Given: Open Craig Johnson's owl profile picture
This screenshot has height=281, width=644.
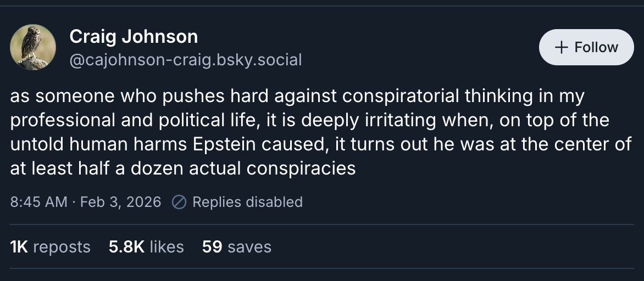Looking at the screenshot, I should click(x=33, y=47).
